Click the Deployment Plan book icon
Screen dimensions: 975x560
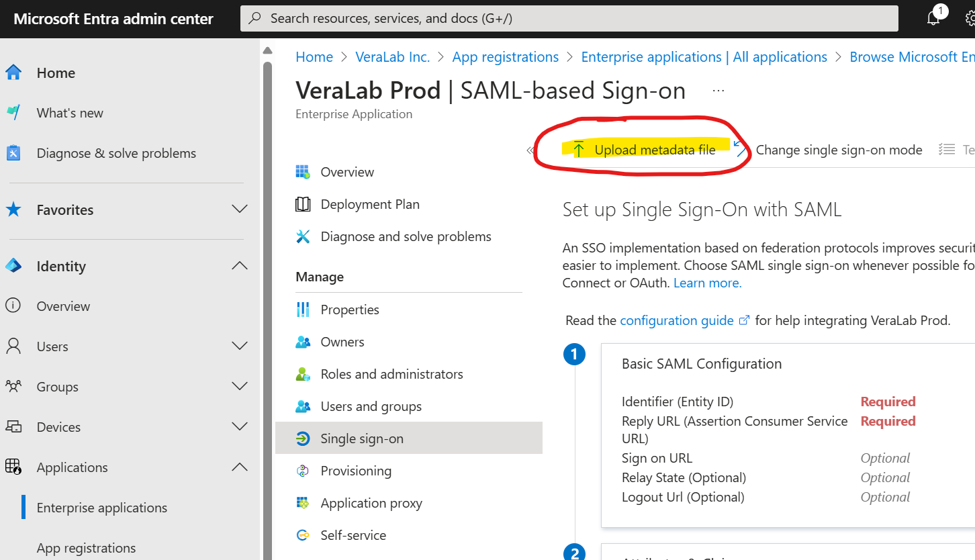point(303,204)
